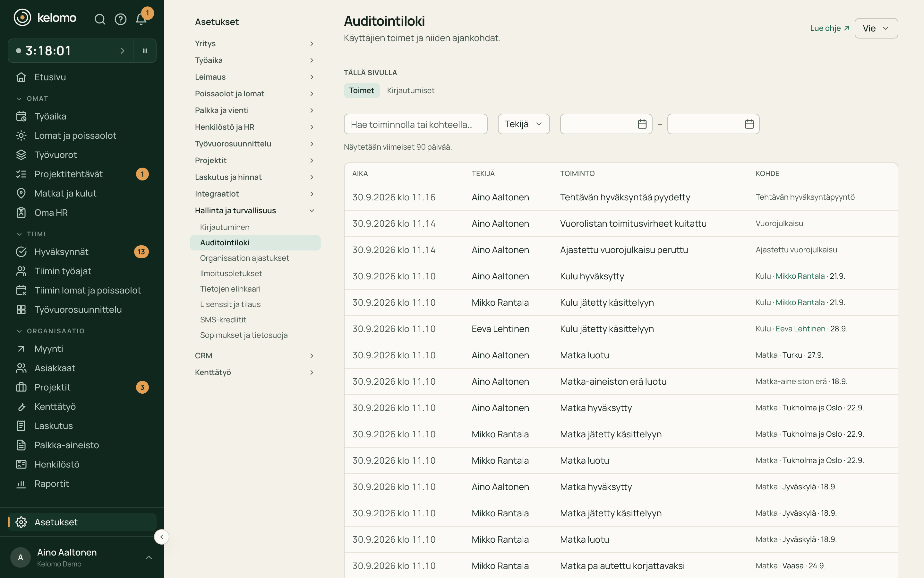
Task: Open Organisaation ajastukset settings page
Action: 244,258
